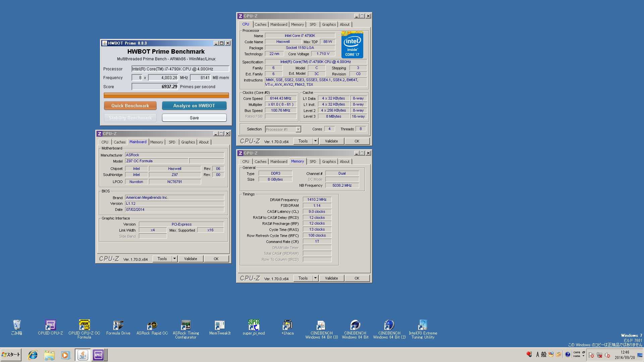Open CINEBENCH Windows 64 Bit shortcut
Image resolution: width=644 pixels, height=362 pixels.
[355, 329]
